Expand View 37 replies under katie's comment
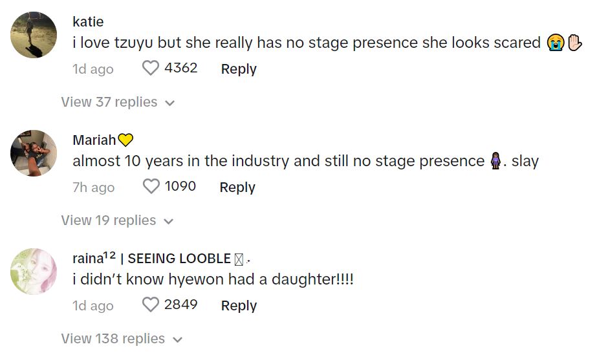 (118, 102)
